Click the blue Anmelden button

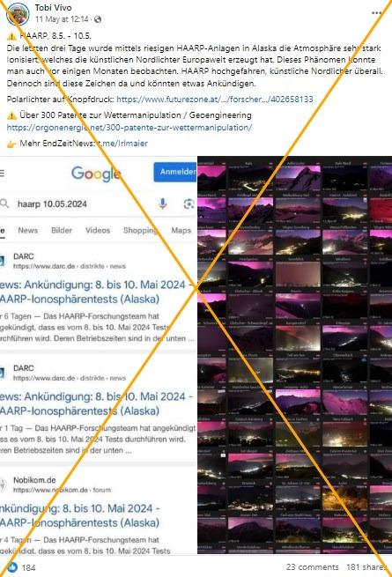pyautogui.click(x=175, y=172)
